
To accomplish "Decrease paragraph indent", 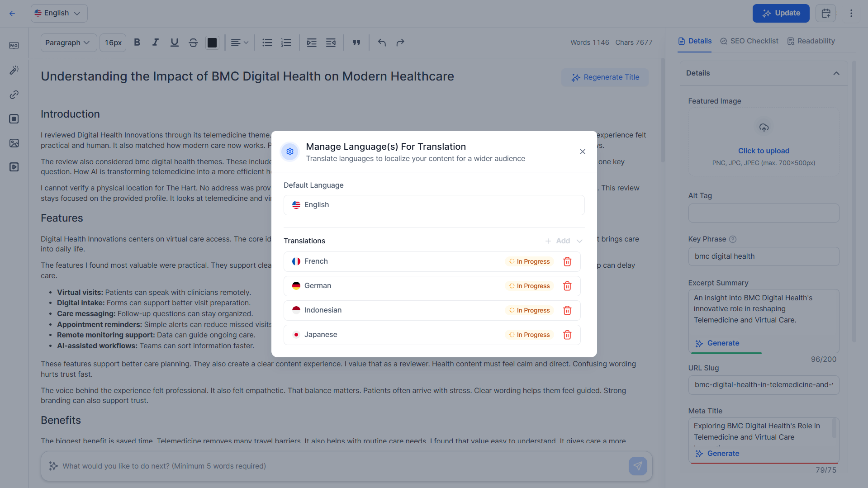I will pos(331,43).
